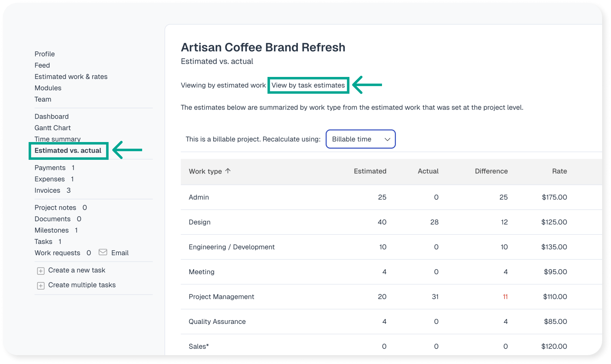Open Estimated vs. actual in sidebar
The width and height of the screenshot is (611, 364).
click(x=68, y=151)
